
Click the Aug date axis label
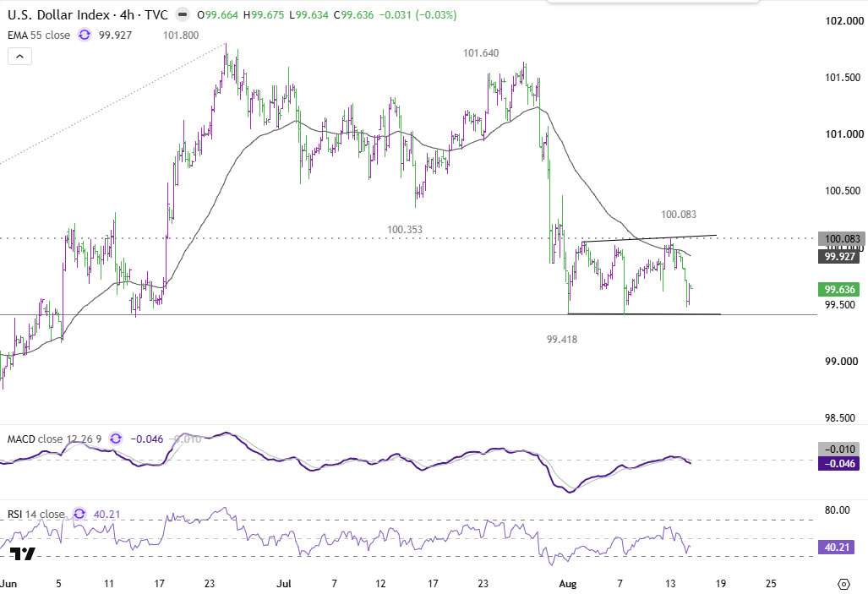568,584
